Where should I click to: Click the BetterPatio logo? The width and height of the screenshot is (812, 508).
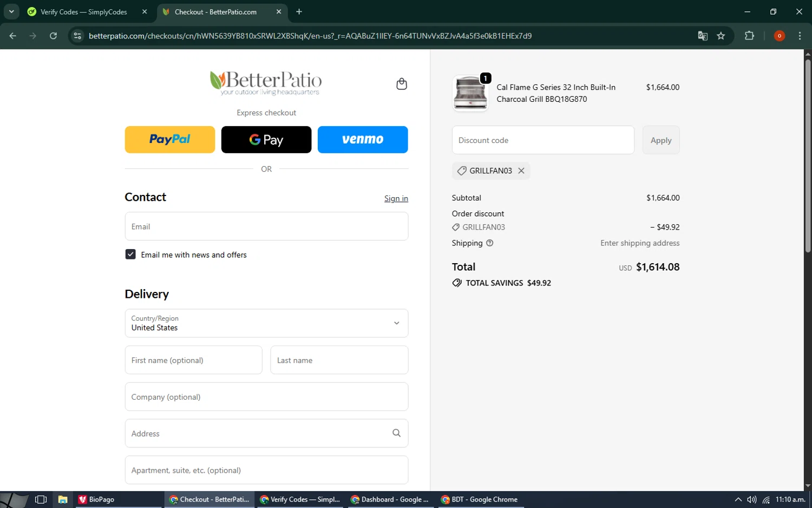tap(266, 83)
